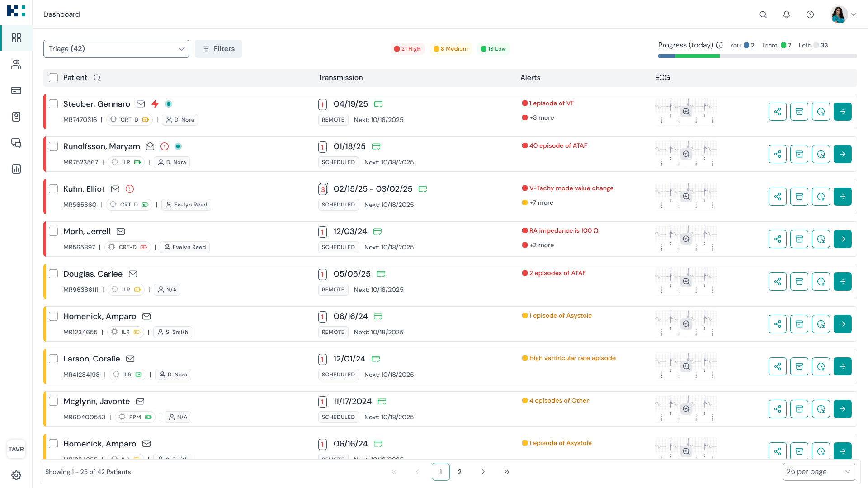The width and height of the screenshot is (868, 488).
Task: Snooze Morh, Jerrell's transmission
Action: click(x=821, y=239)
